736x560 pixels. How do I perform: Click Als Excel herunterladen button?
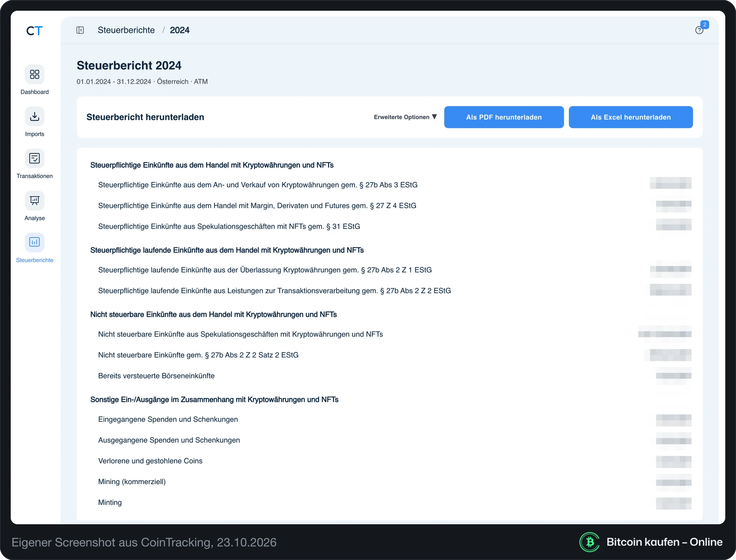pos(631,117)
